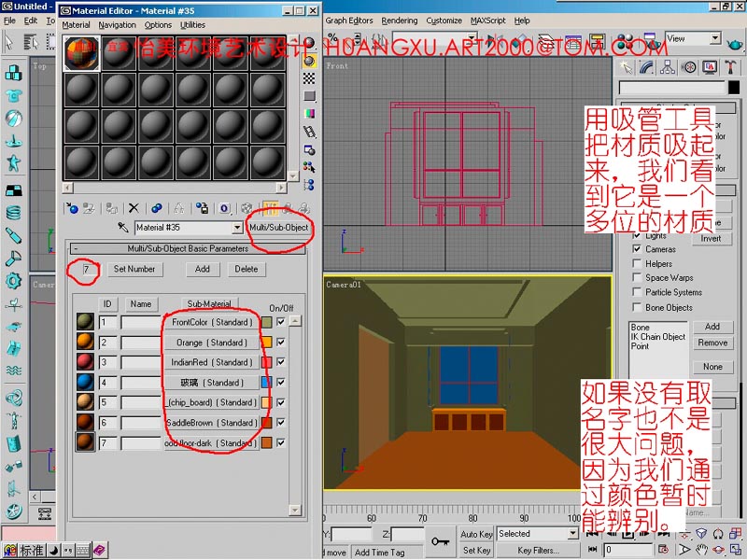Pick material from object eyedropper

click(123, 227)
